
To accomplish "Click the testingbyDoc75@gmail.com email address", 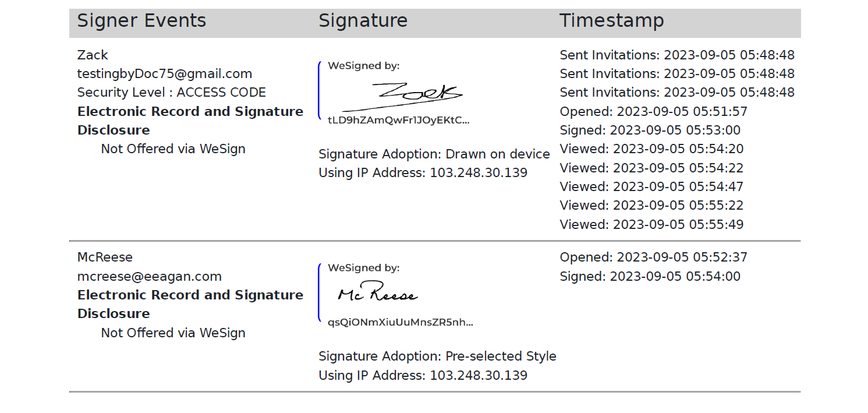I will (165, 74).
